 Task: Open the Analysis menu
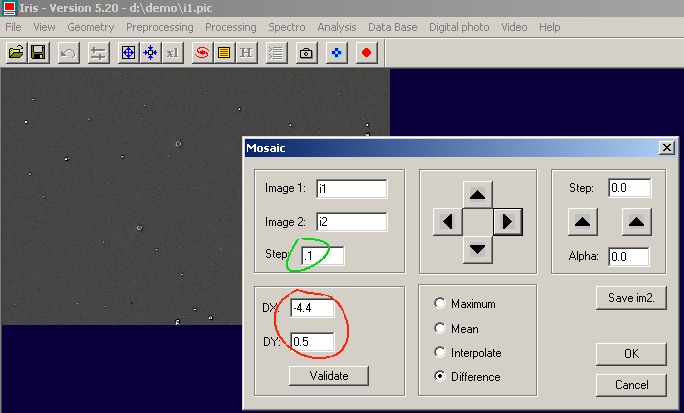[337, 27]
